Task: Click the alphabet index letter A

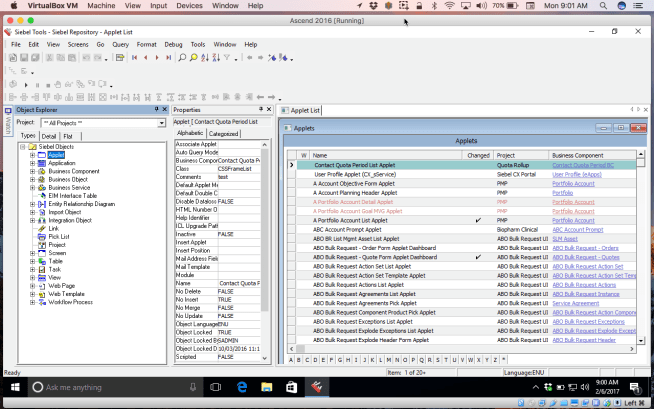Action: tap(291, 360)
